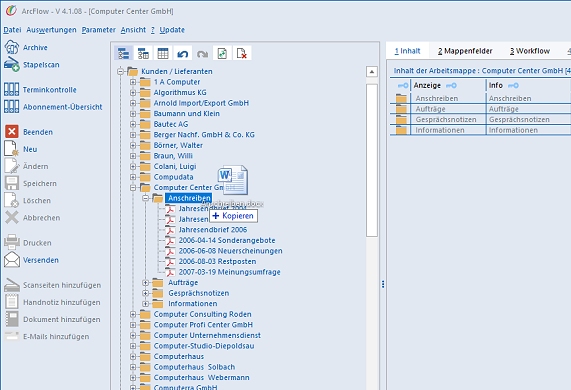Select Computer-Studio-Diepoldsau in tree

point(204,346)
